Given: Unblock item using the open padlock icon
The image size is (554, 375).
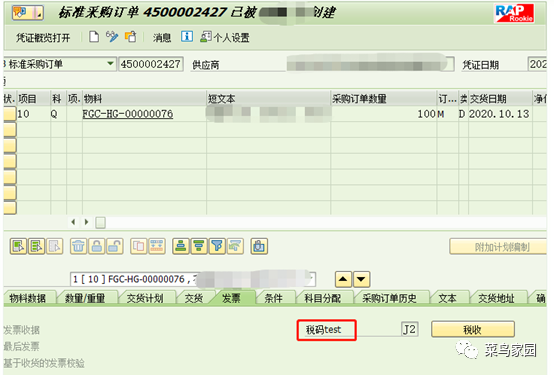Looking at the screenshot, I should [x=115, y=246].
